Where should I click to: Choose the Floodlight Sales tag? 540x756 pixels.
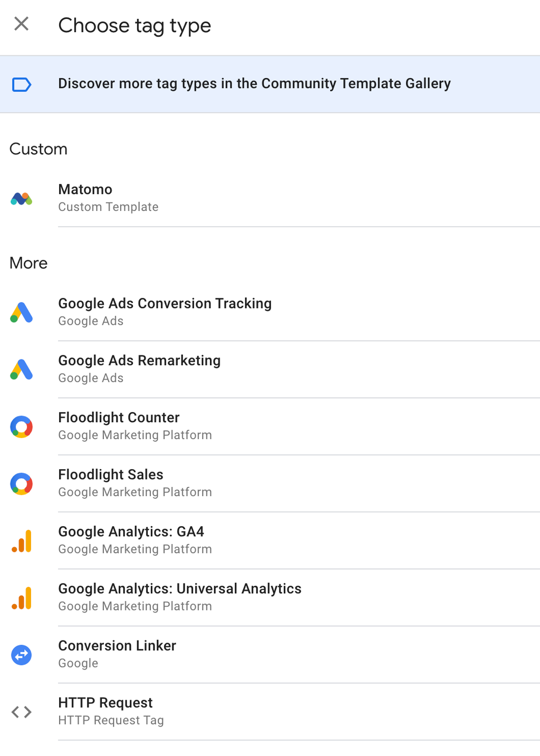[111, 482]
